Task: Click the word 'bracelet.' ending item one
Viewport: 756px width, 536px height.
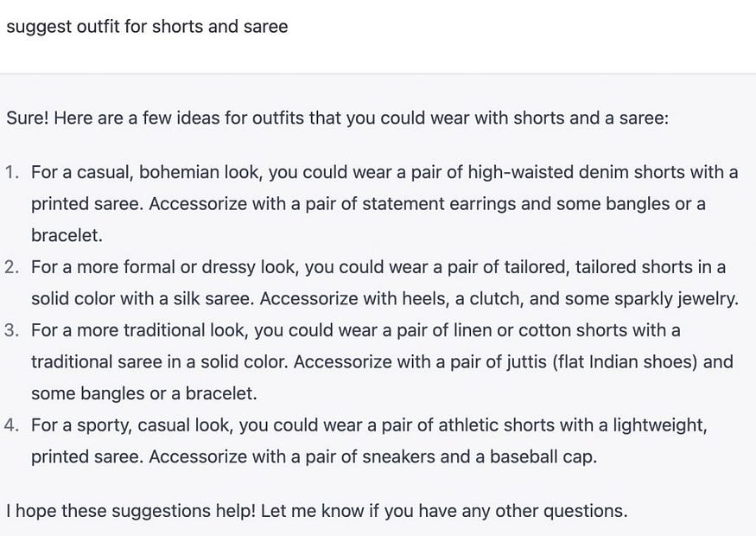Action: [x=67, y=235]
